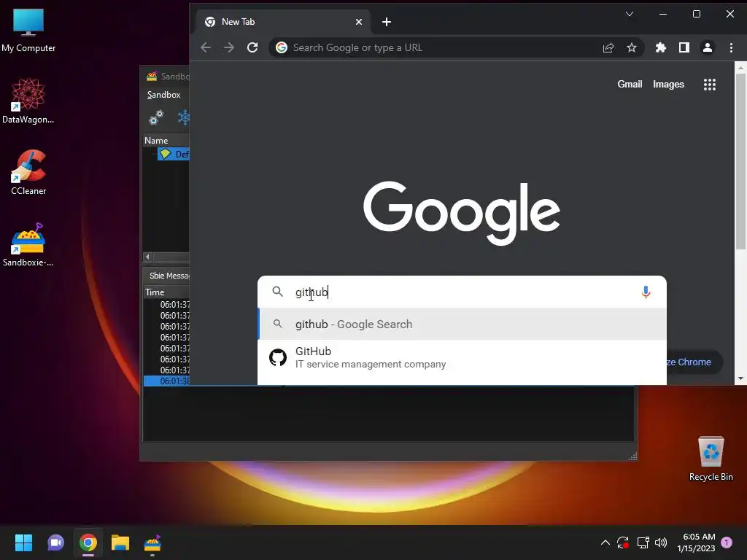Click the left scroll arrow in Sandboxie list

pyautogui.click(x=147, y=257)
